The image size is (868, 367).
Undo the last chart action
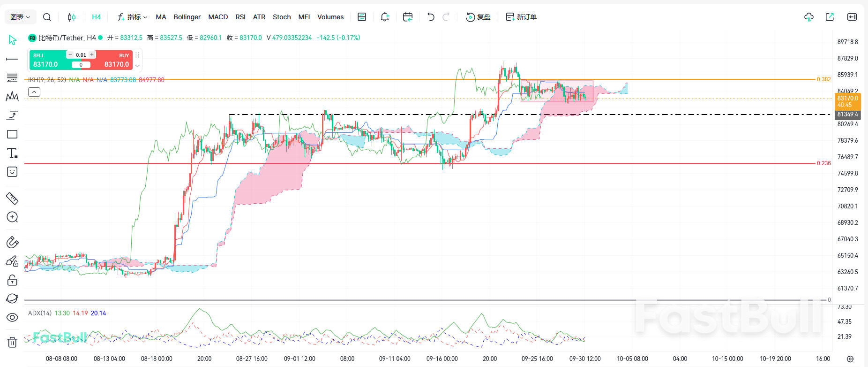431,17
